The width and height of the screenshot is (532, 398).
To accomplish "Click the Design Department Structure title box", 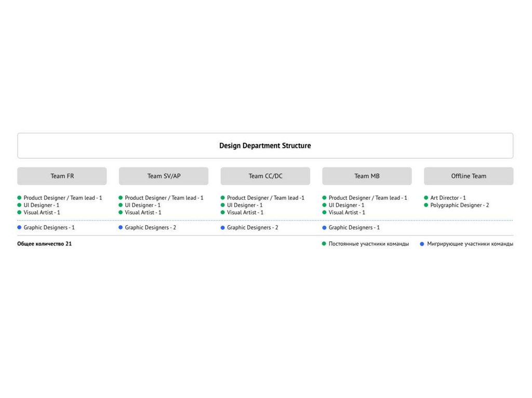I will (265, 146).
